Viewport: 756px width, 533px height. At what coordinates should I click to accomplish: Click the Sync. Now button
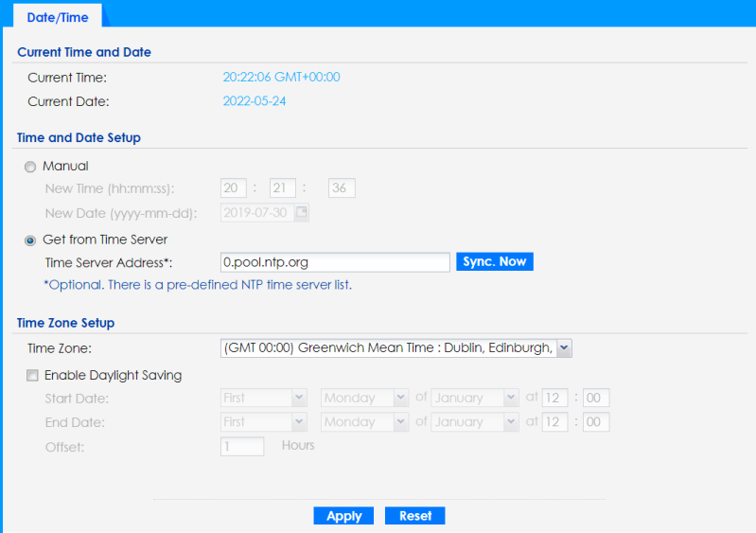[x=495, y=261]
